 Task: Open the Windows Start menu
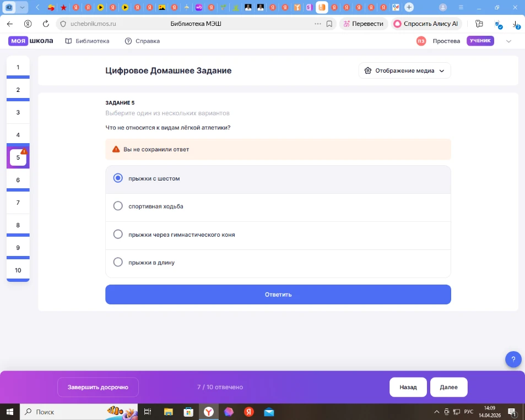pyautogui.click(x=10, y=412)
